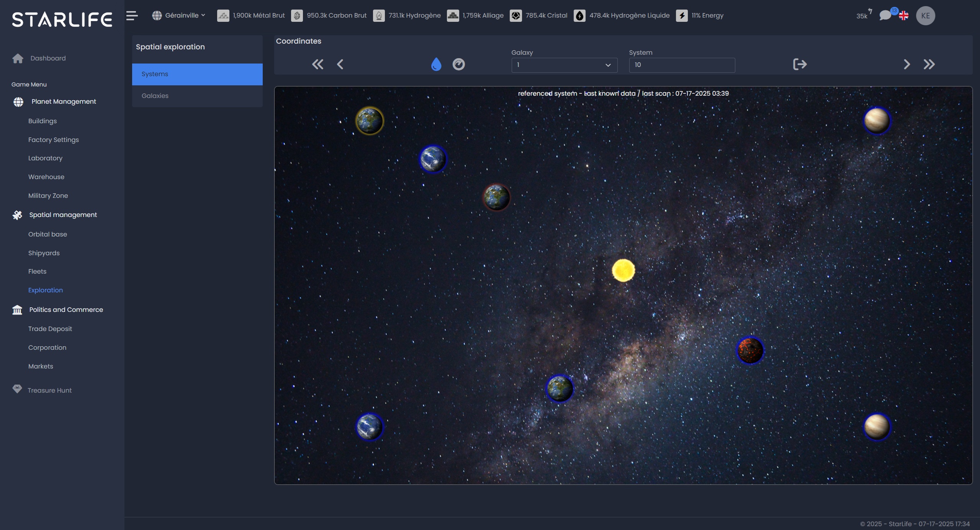Select the yellow sun at system center
980x530 pixels.
click(x=623, y=270)
